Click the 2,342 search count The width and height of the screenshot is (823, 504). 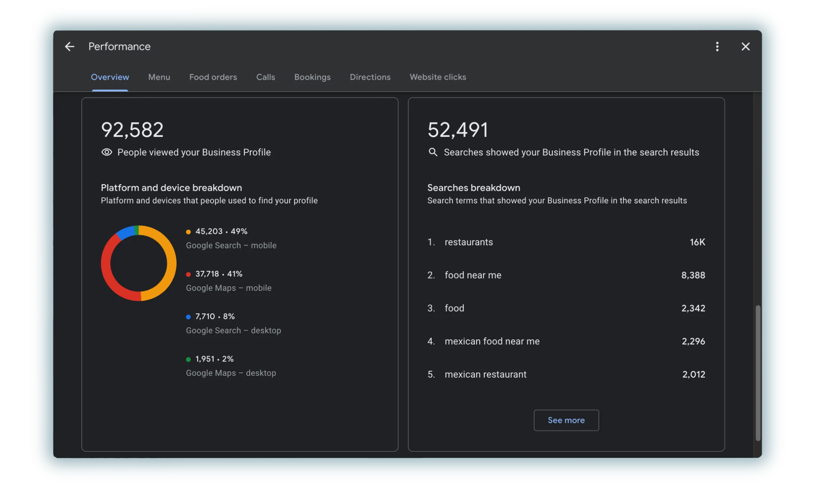(x=693, y=308)
